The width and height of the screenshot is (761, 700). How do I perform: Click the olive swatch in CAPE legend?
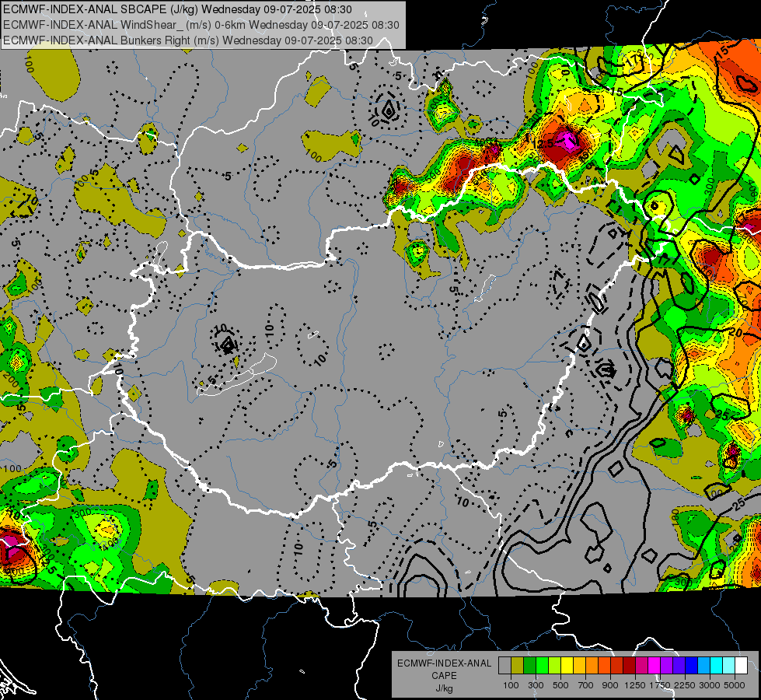(518, 666)
